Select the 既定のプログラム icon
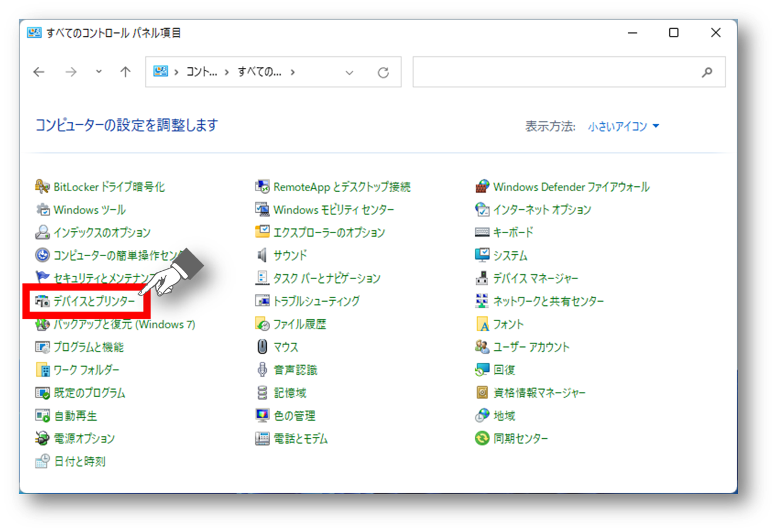776x532 pixels. 42,393
